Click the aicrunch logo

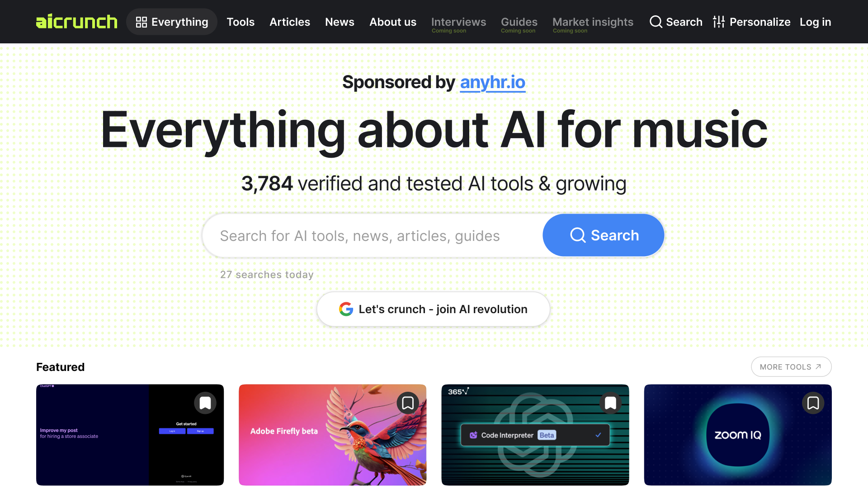[x=76, y=22]
